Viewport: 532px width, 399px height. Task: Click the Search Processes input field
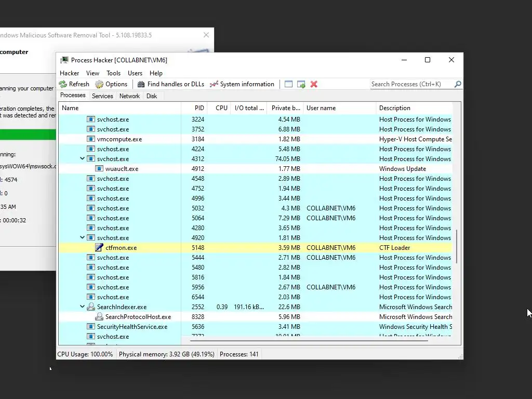[x=411, y=84]
